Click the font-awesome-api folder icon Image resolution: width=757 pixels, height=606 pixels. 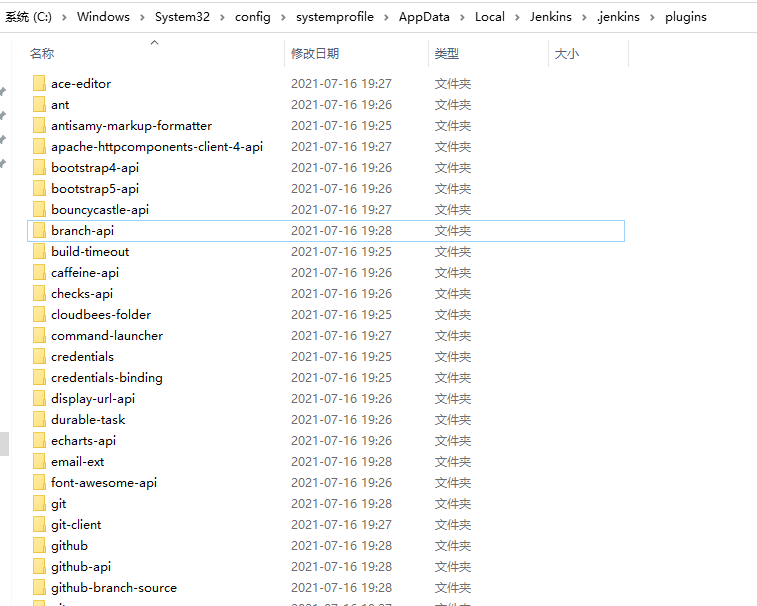[x=40, y=482]
